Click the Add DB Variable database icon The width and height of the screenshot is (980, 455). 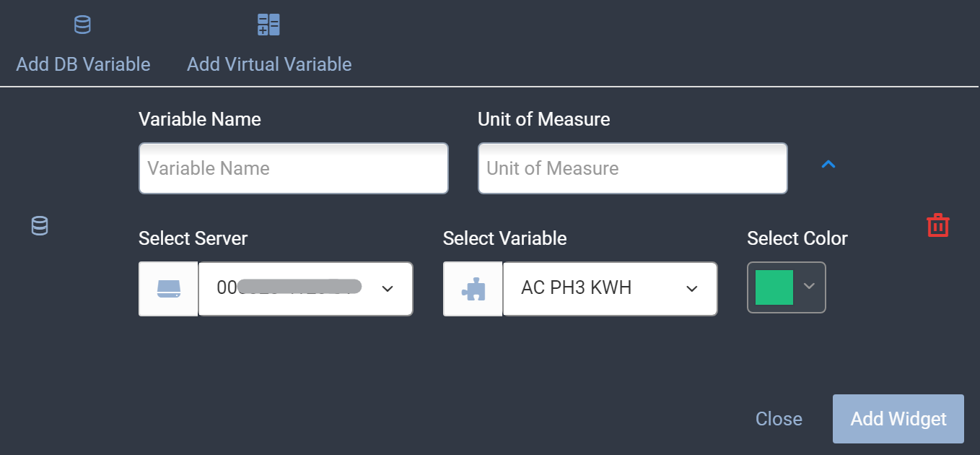83,25
